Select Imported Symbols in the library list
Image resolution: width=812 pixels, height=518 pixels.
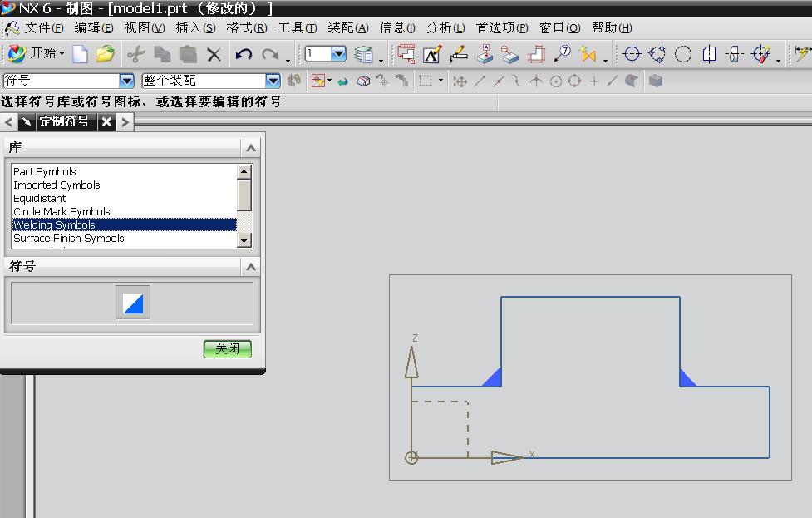click(x=125, y=185)
